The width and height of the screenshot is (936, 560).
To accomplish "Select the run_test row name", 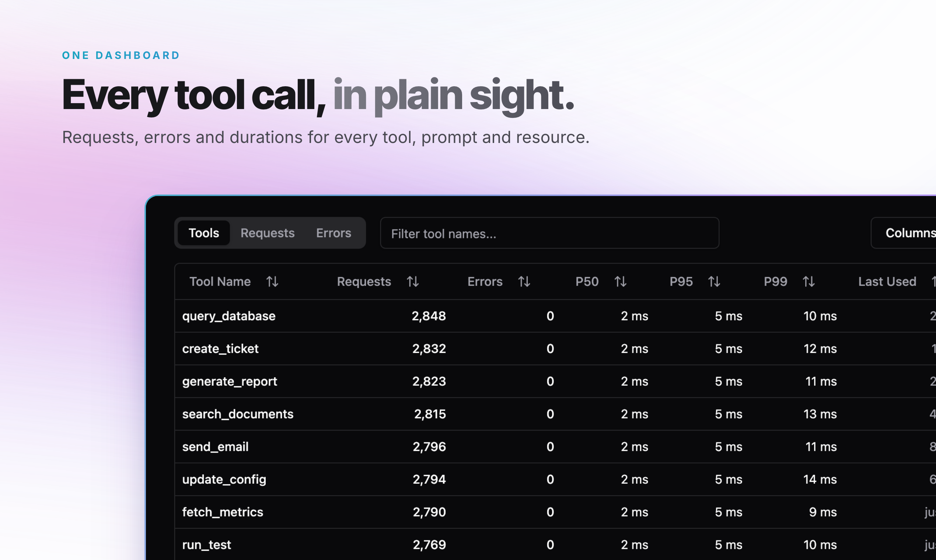I will (x=206, y=545).
